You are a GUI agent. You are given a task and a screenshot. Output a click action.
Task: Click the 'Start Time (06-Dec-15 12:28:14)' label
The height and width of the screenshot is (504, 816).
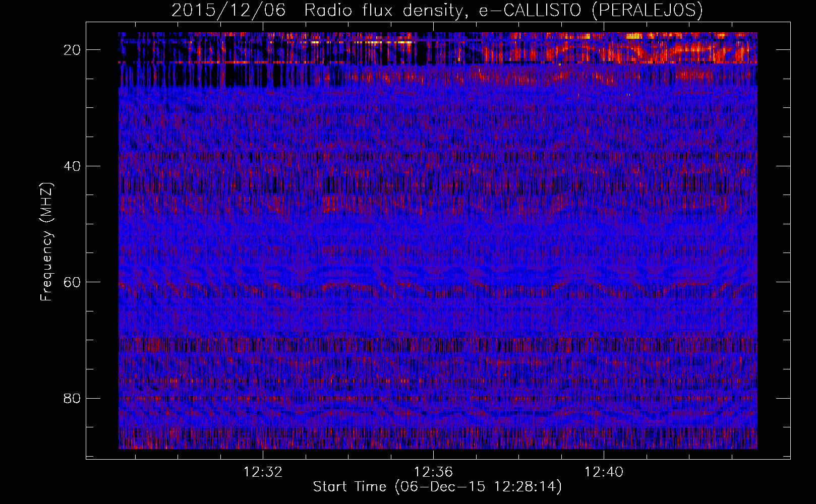pos(437,487)
